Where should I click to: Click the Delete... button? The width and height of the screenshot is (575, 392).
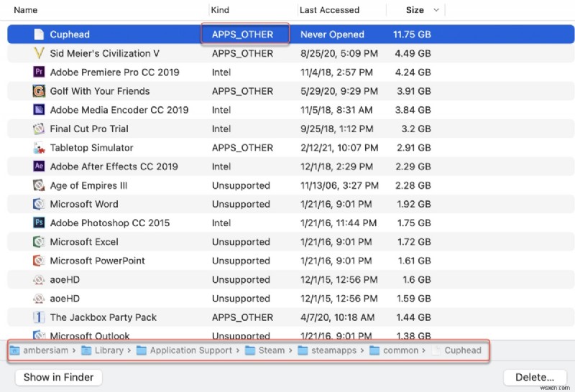534,378
